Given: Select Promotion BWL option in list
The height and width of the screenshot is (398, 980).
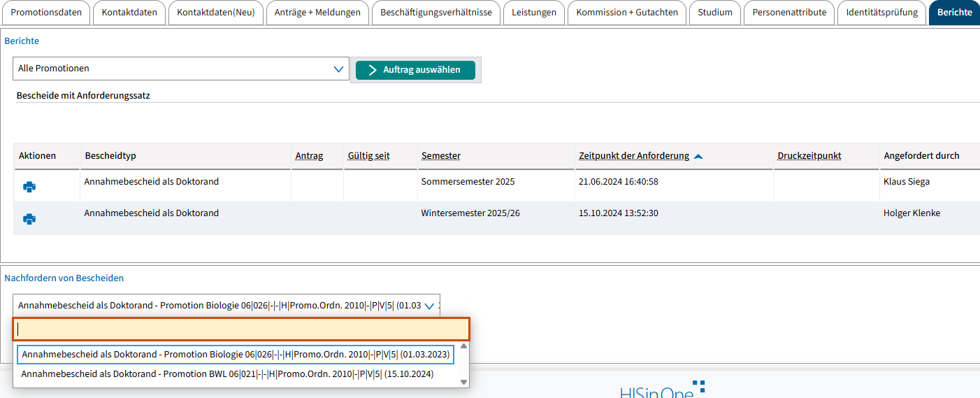Looking at the screenshot, I should (x=227, y=374).
